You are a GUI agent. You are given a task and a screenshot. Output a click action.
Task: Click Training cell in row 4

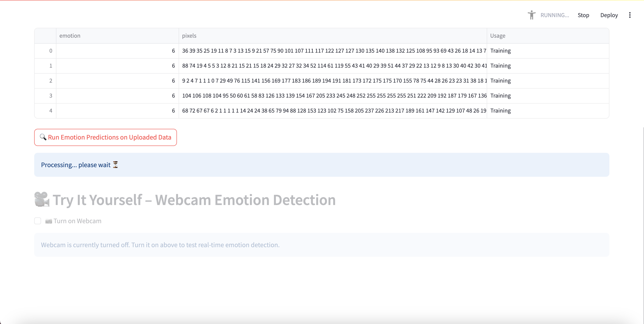point(500,111)
